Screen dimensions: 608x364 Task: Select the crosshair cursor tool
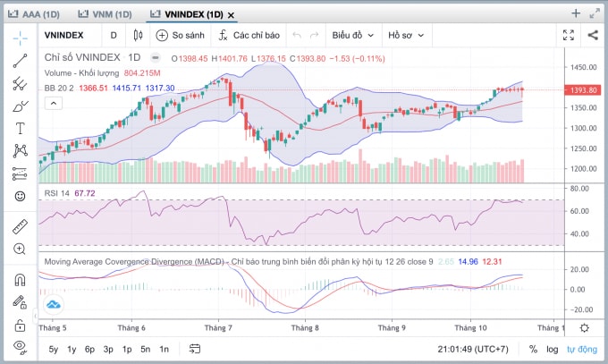21,38
